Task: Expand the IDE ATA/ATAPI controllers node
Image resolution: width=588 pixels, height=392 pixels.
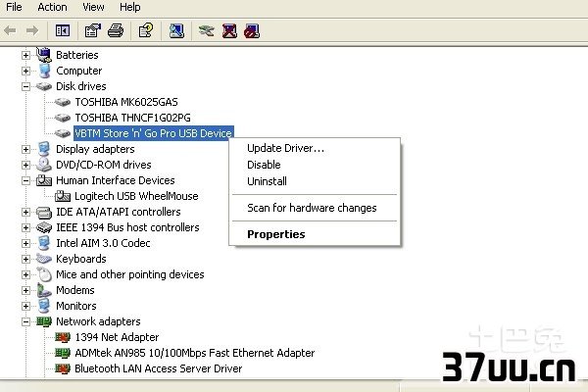Action: pyautogui.click(x=25, y=212)
